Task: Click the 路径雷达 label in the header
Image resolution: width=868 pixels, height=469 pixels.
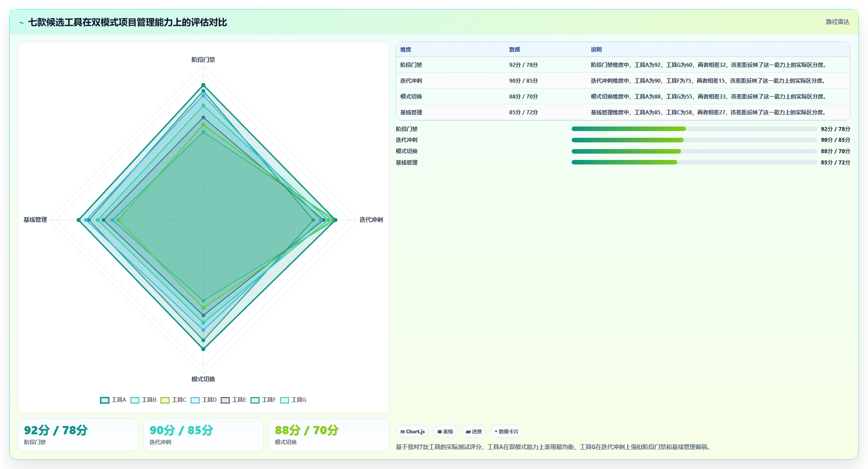Action: [837, 22]
